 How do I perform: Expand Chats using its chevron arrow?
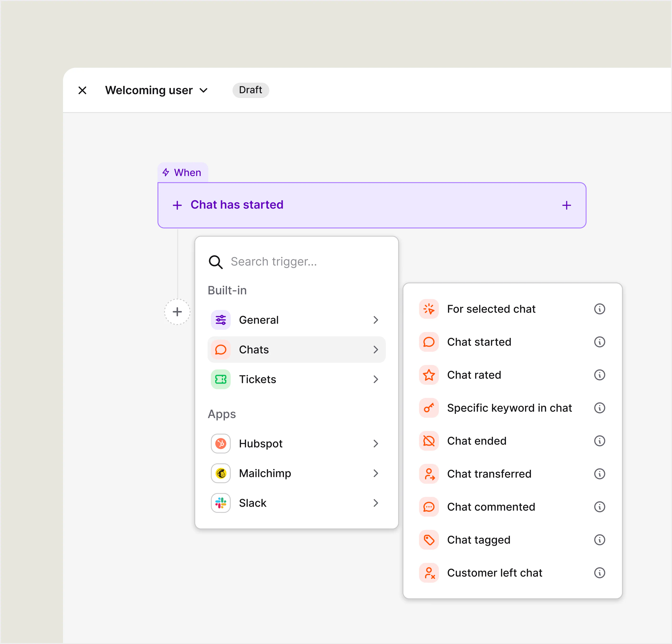point(376,350)
